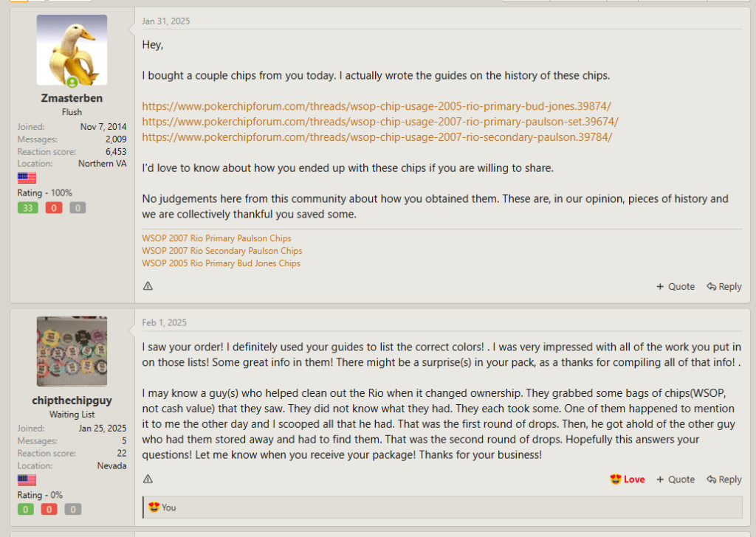Toggle the Love reaction on chipthechipguy's post
The image size is (756, 537).
tap(628, 479)
